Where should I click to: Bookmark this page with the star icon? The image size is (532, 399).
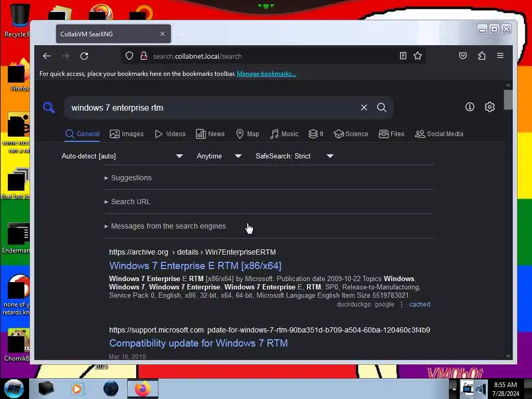418,56
